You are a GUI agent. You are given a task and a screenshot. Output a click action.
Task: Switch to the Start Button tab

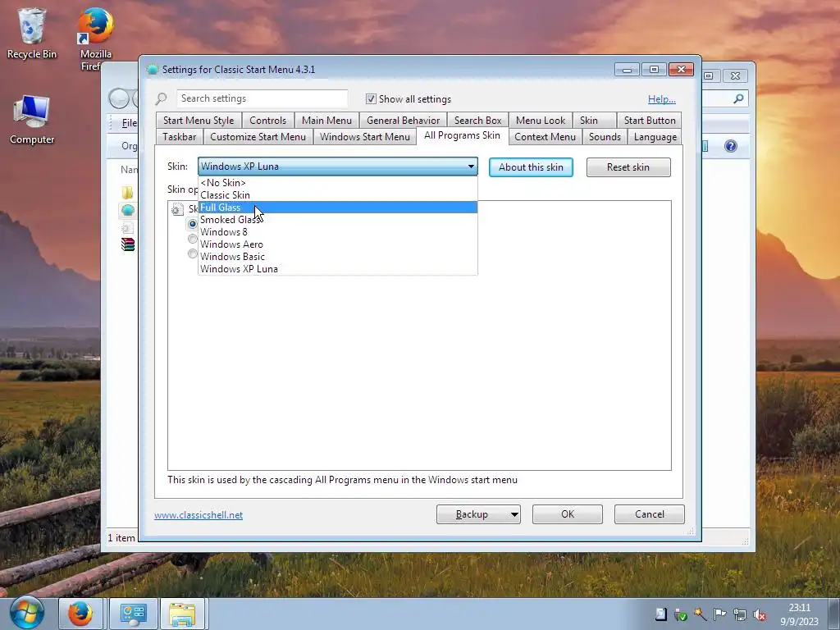coord(650,121)
